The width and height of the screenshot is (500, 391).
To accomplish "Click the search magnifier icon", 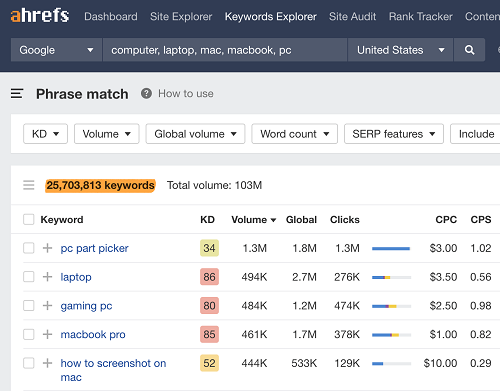I will [x=469, y=50].
